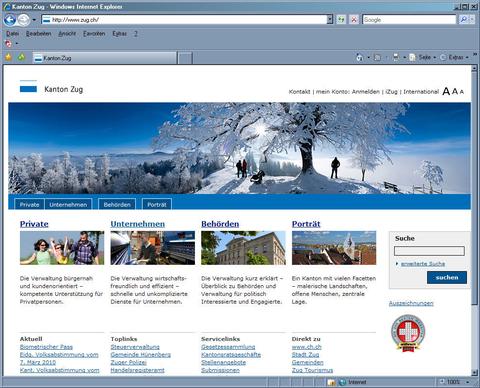
Task: Click the Zuger Polizei link
Action: [x=128, y=362]
